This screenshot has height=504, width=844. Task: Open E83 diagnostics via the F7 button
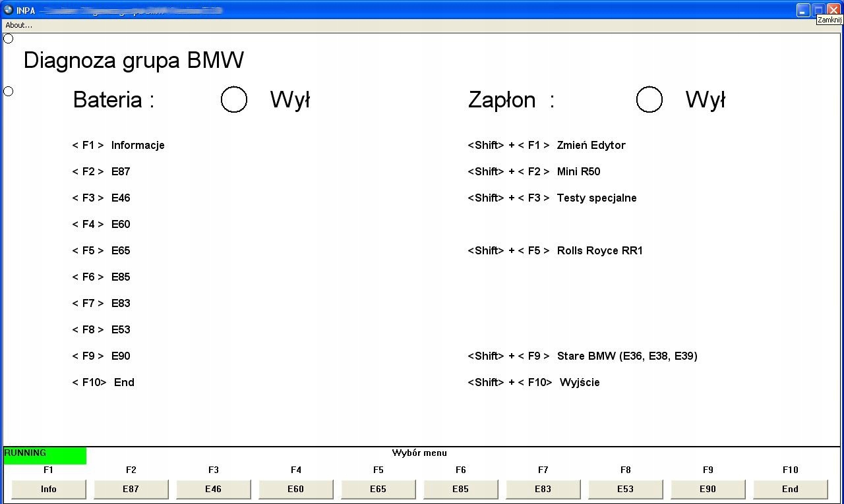[x=543, y=489]
